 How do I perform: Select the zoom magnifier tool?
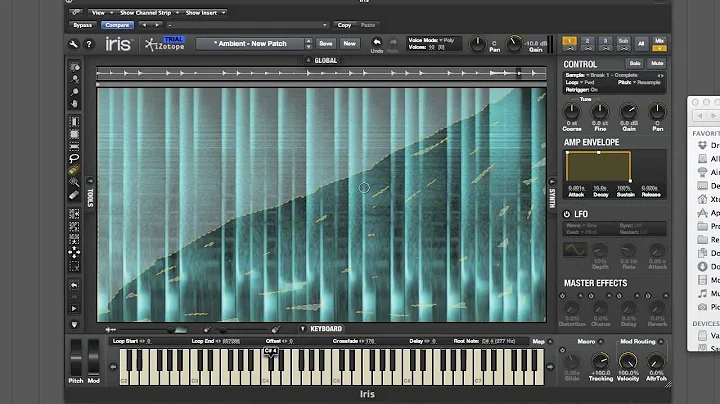point(74,92)
